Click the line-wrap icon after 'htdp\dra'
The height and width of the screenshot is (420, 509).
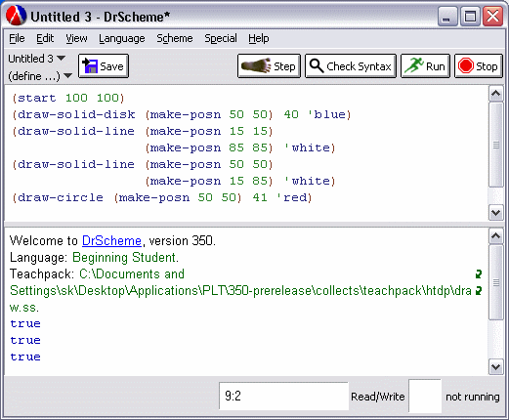coord(479,291)
